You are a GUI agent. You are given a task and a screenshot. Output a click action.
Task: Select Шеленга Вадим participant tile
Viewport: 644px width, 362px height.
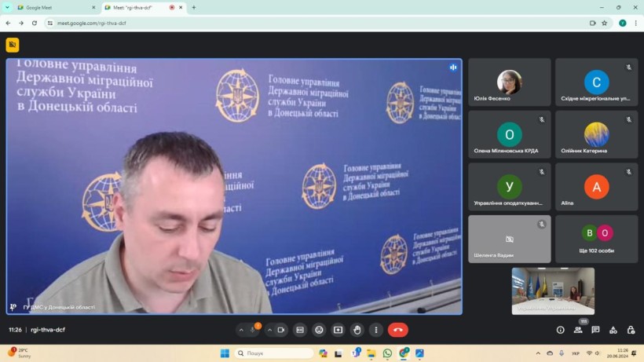click(510, 239)
